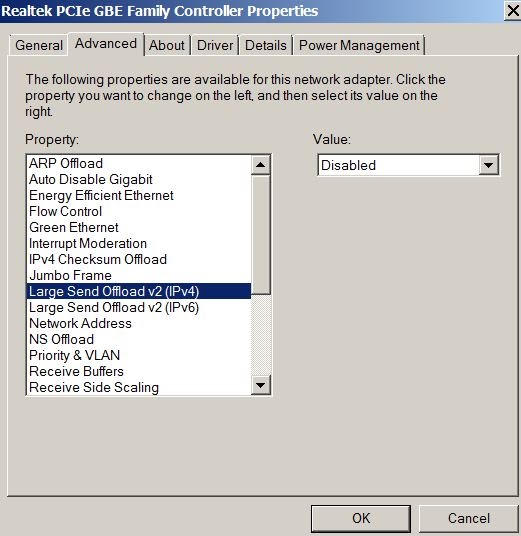Image resolution: width=521 pixels, height=536 pixels.
Task: Select NS Offload property
Action: coord(139,339)
